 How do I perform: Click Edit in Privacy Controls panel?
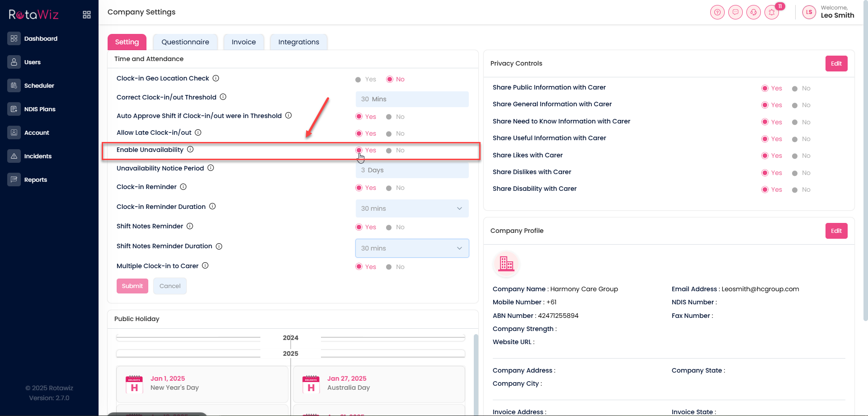click(836, 64)
